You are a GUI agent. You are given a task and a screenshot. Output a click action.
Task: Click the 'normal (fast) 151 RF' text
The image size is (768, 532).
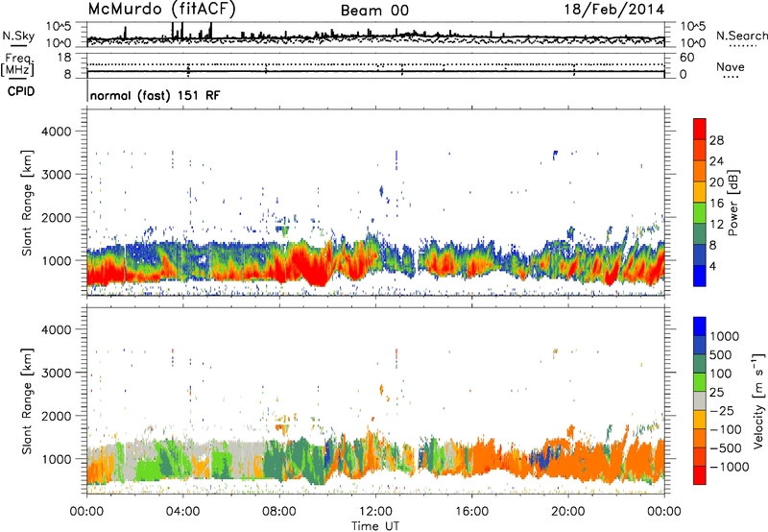tap(156, 95)
